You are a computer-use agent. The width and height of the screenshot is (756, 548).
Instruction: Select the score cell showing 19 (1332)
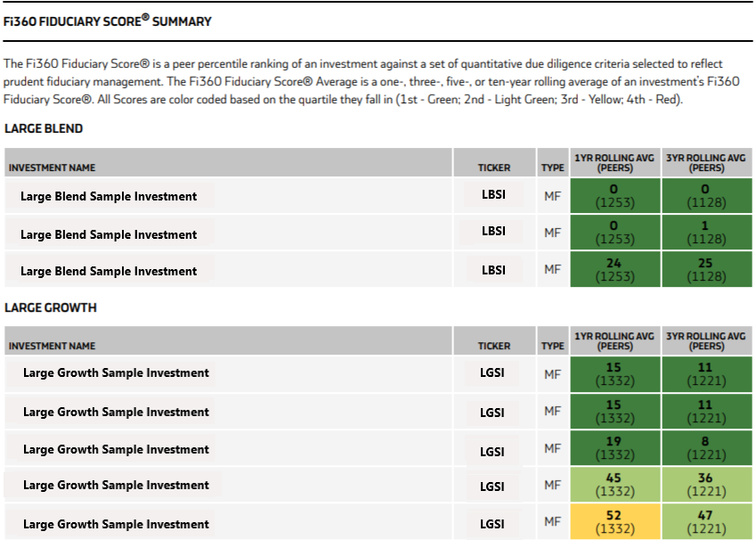pyautogui.click(x=614, y=447)
